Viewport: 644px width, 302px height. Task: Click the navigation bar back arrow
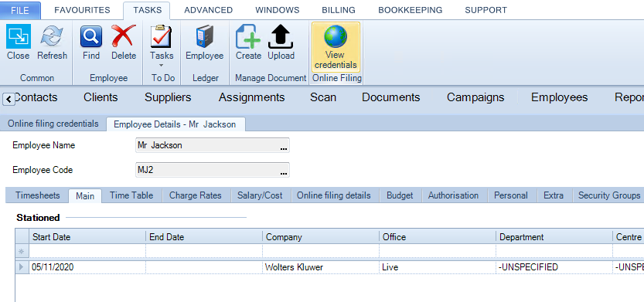pos(9,99)
